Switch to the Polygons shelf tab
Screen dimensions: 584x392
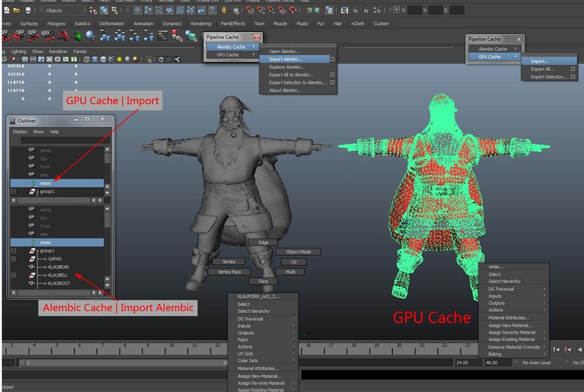[56, 23]
